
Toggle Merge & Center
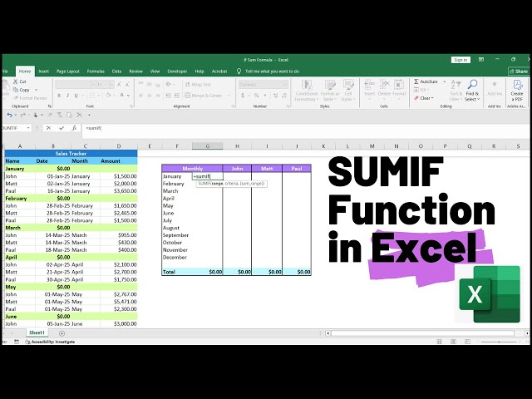[x=203, y=96]
